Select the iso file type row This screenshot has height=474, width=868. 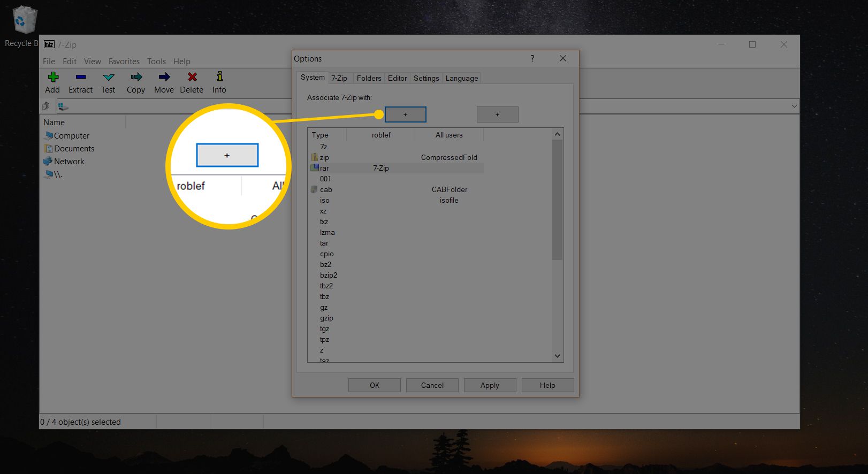pos(396,200)
